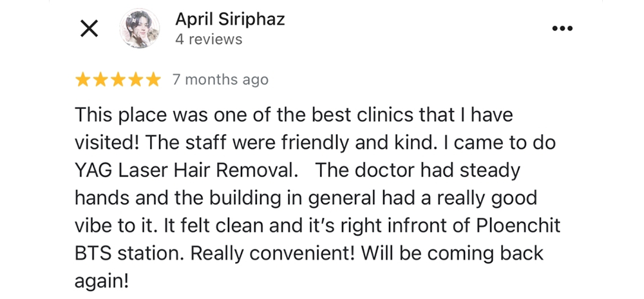The width and height of the screenshot is (644, 299).
Task: Click the words 'steady' in the review
Action: pyautogui.click(x=489, y=171)
